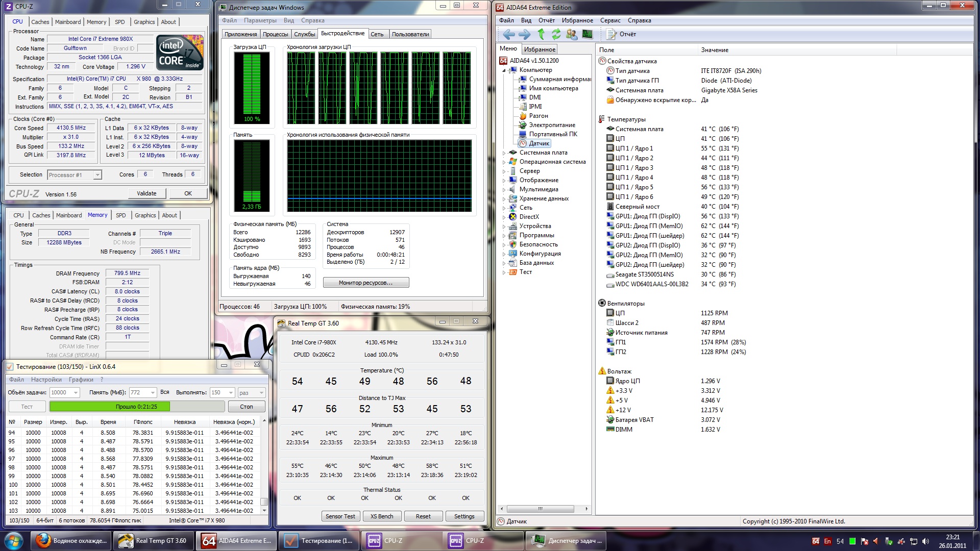
Task: Expand the Мультимедиа tree node in AIDA64
Action: (x=504, y=190)
